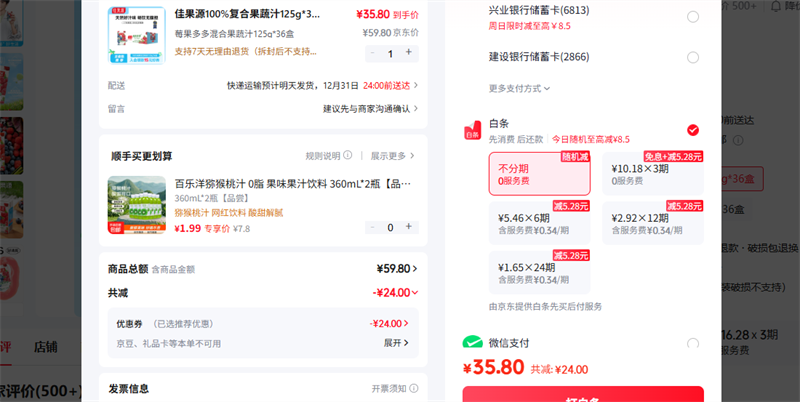Choose the ¥10.18×3期 installment plan
Screen dimensions: 800x402
click(652, 174)
